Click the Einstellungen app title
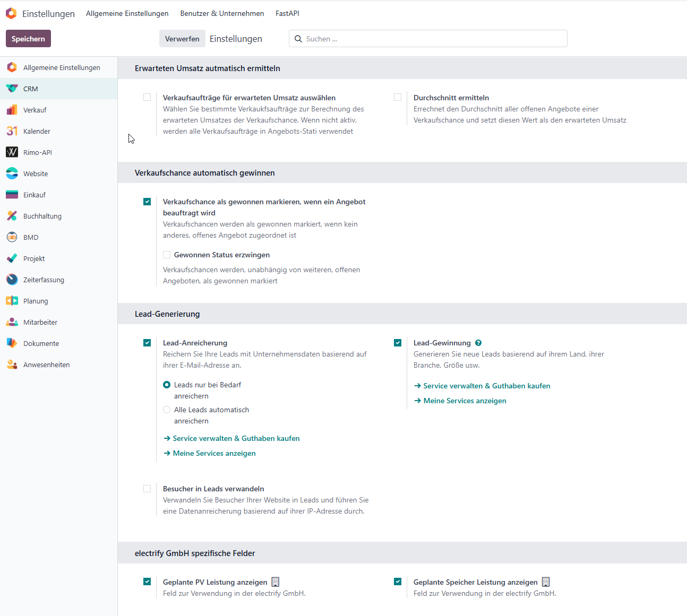 coord(48,14)
